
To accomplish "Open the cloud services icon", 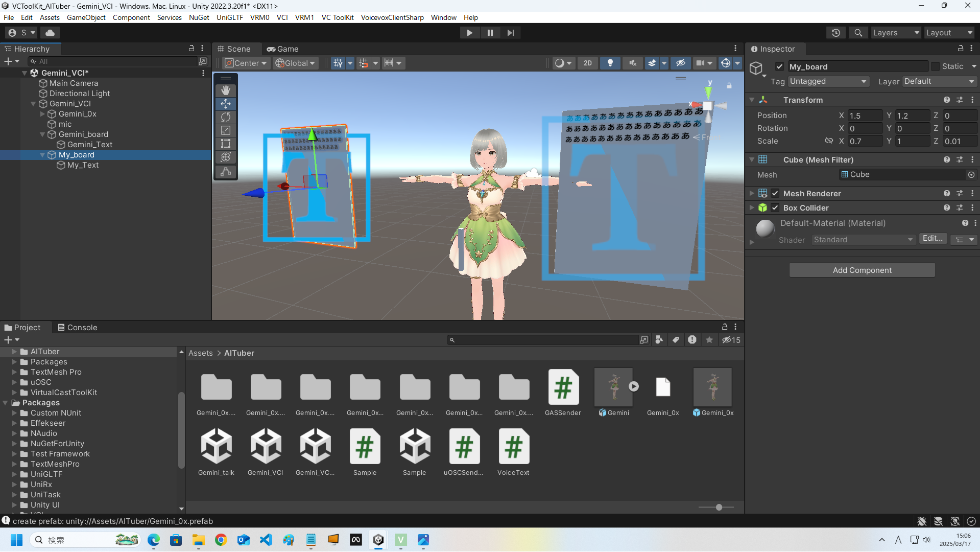I will pyautogui.click(x=50, y=33).
